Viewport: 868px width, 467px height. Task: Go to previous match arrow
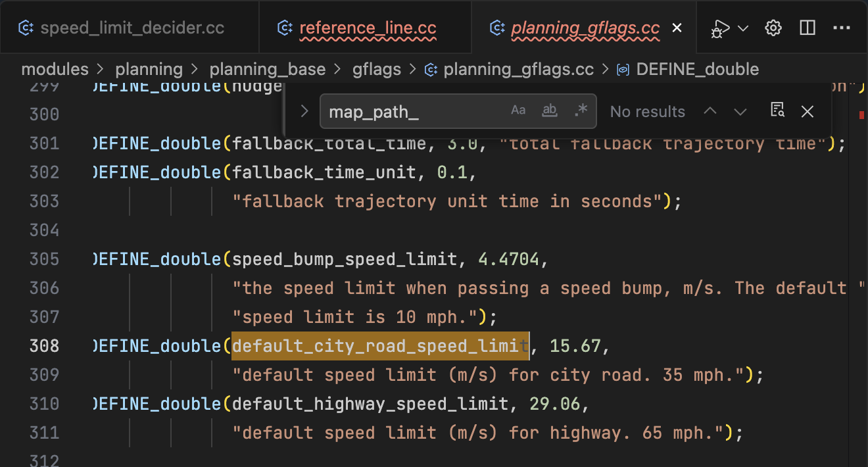point(710,112)
